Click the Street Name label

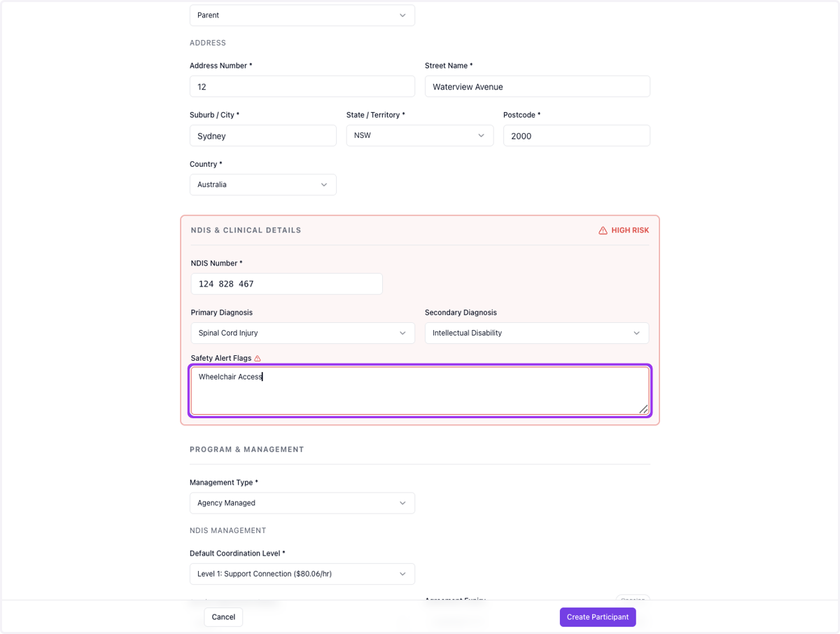[449, 66]
